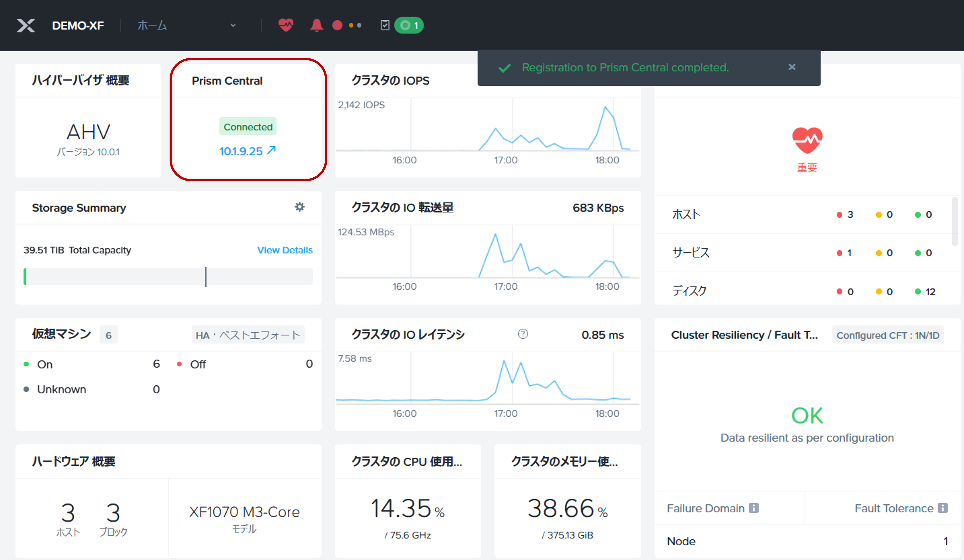This screenshot has width=964, height=560.
Task: Click the HA・ベストエフォート badge
Action: pos(248,335)
